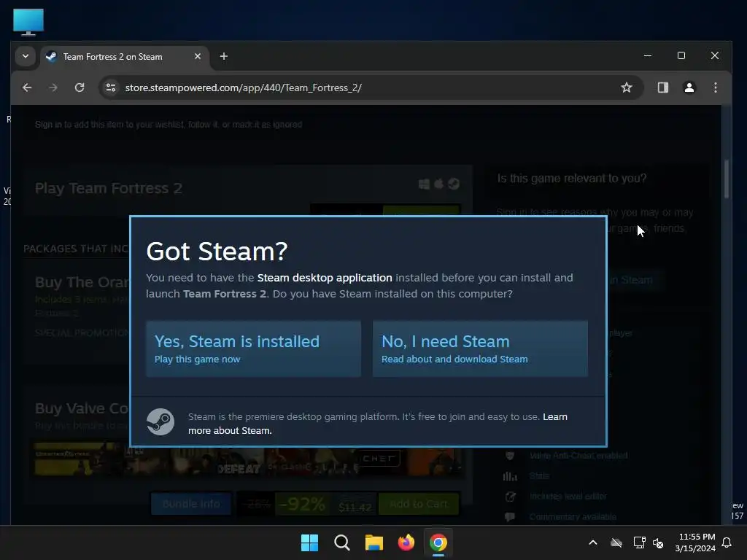This screenshot has width=747, height=560.
Task: Choose No, I need Steam button
Action: [480, 349]
